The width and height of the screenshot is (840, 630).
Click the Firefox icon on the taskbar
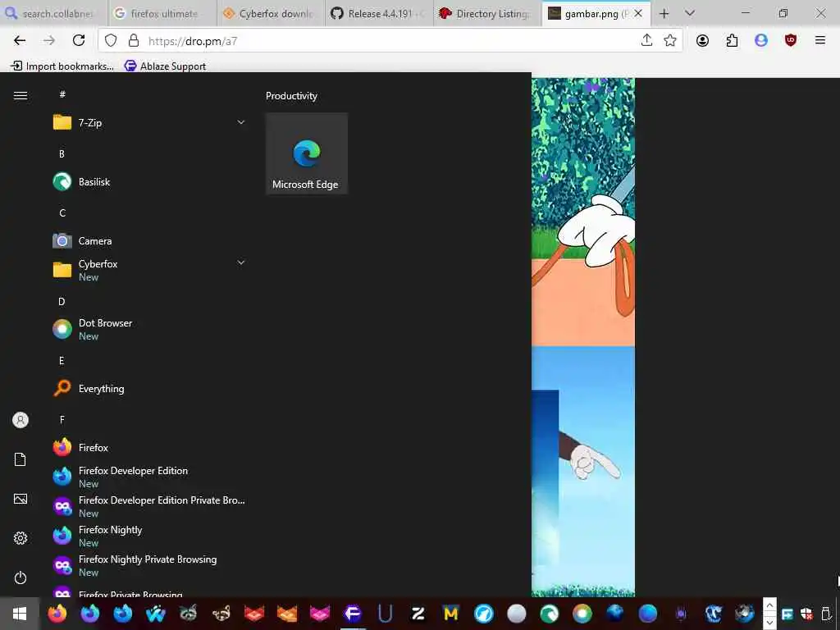57,614
